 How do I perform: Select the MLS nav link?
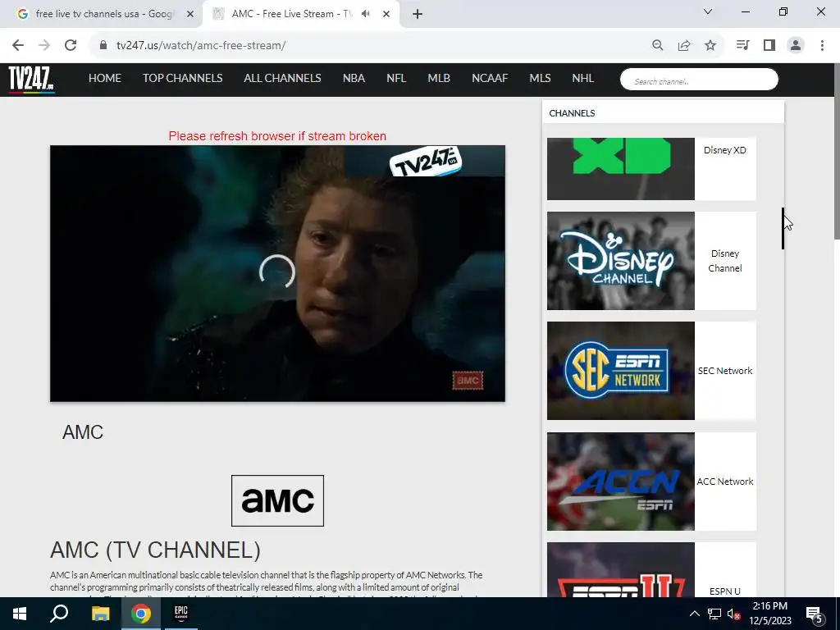click(540, 78)
